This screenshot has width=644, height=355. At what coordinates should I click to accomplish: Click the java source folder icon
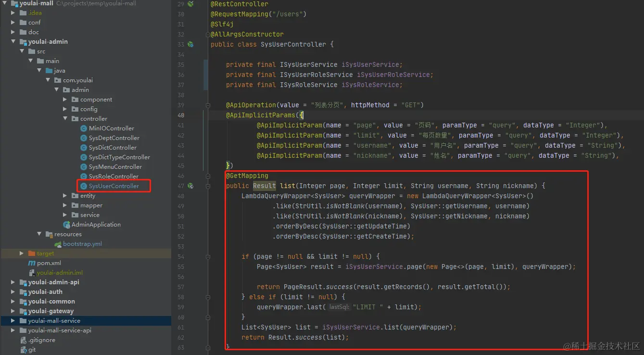click(49, 71)
